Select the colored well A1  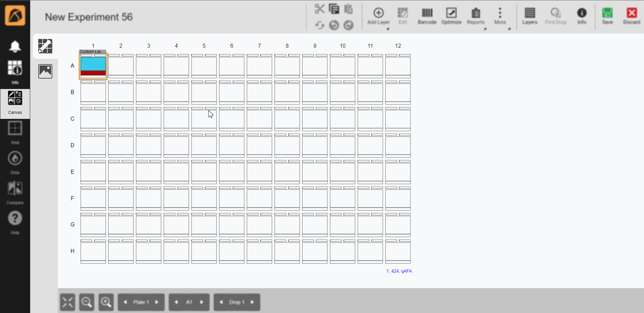(93, 66)
